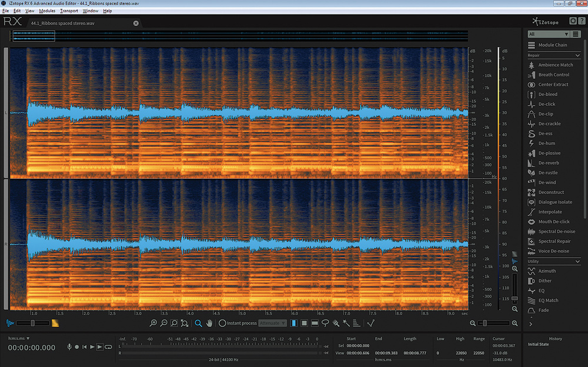
Task: Open the De-reverb module
Action: click(x=544, y=163)
